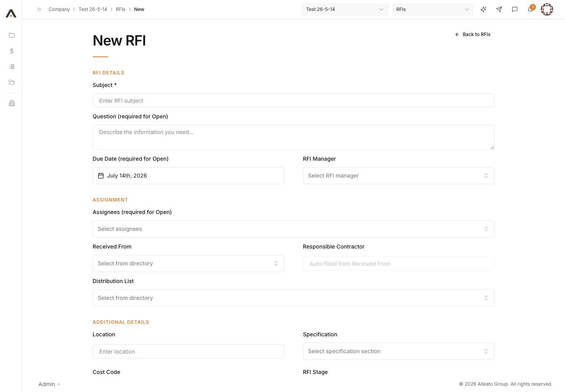Click the ADDITIONAL DETAILS section label
The height and width of the screenshot is (392, 565).
tap(121, 322)
